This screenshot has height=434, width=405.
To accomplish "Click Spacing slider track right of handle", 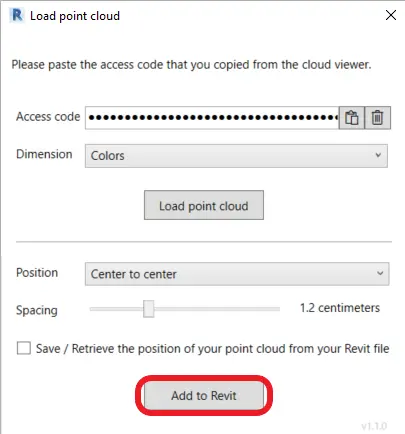I will (x=217, y=309).
